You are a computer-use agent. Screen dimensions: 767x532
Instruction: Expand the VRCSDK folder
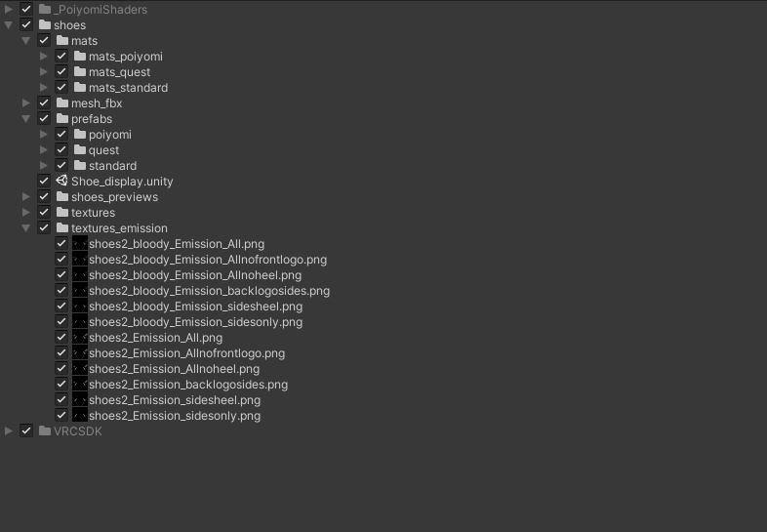tap(9, 431)
